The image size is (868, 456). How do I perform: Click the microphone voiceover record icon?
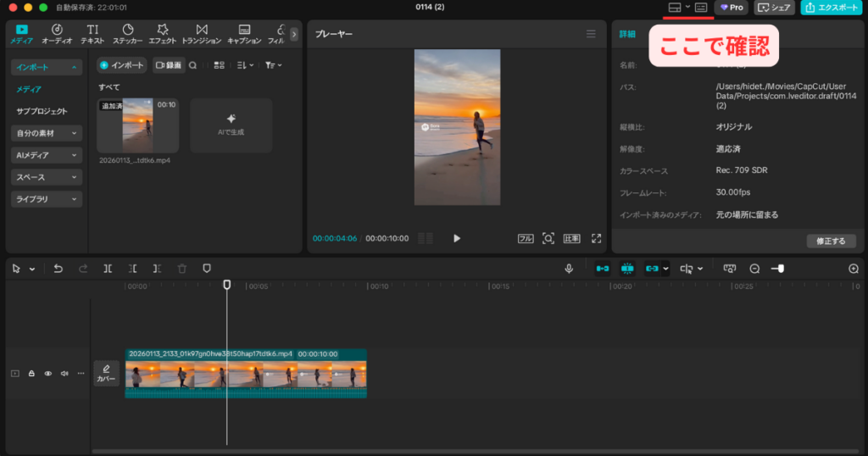point(570,269)
